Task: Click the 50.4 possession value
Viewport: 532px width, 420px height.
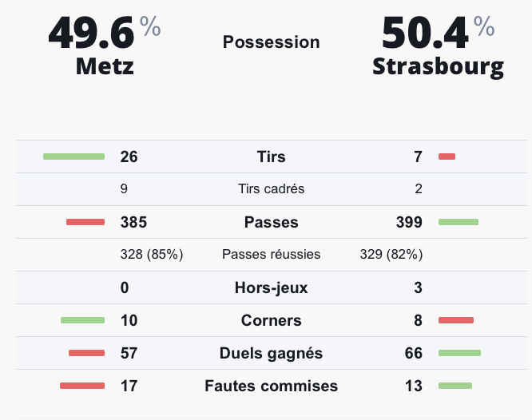Action: tap(425, 33)
